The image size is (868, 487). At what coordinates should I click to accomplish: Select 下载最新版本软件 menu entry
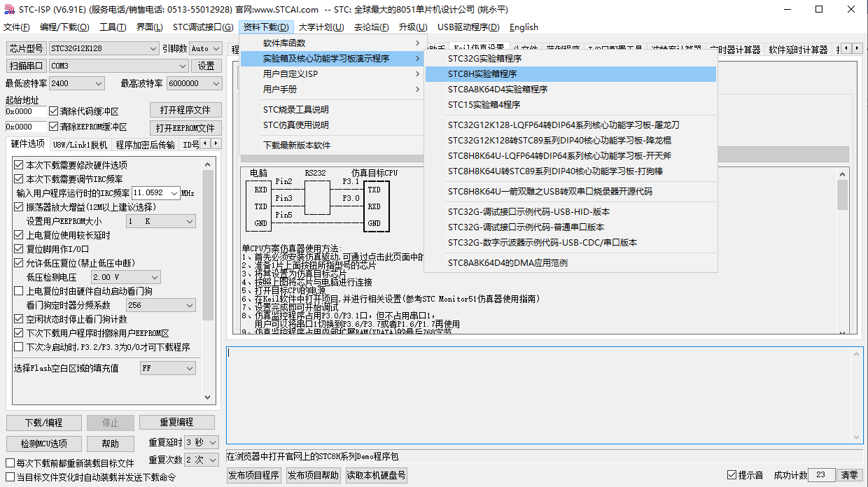(332, 146)
